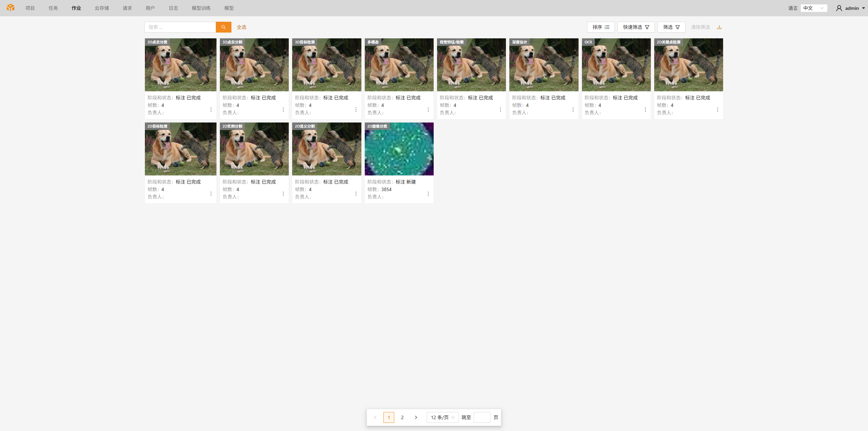This screenshot has width=868, height=431.
Task: Open the 云存储 tab
Action: click(102, 8)
